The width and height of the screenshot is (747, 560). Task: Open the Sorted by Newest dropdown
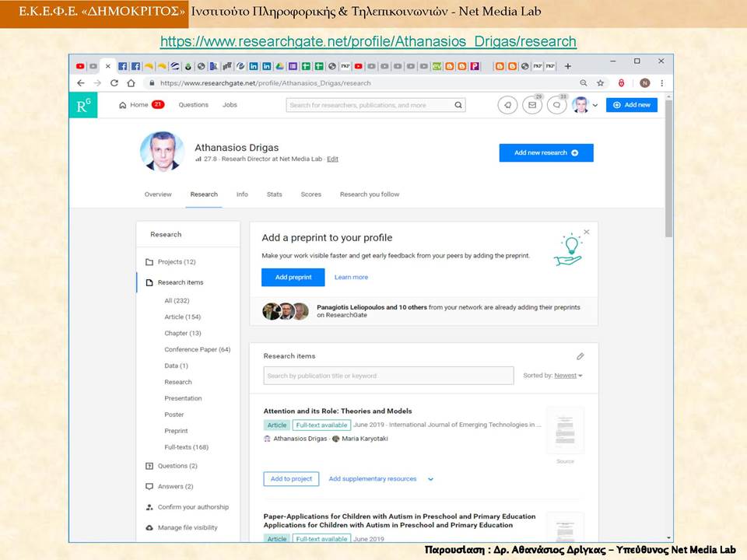tap(568, 376)
